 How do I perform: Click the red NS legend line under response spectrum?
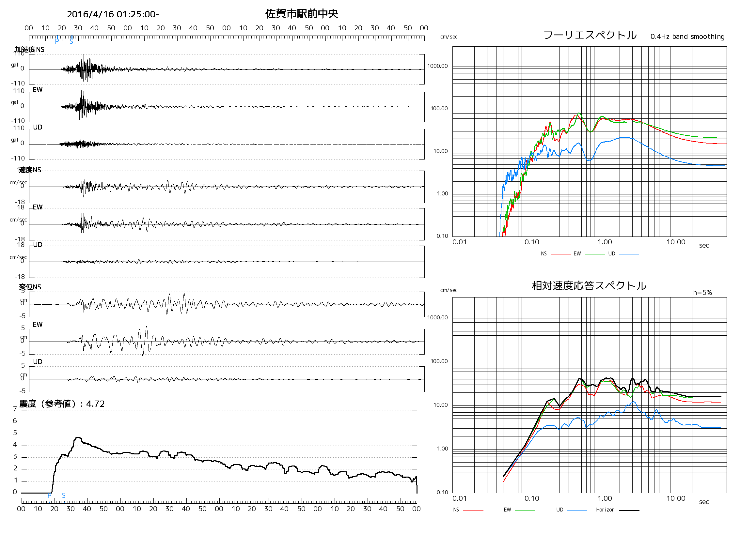(x=473, y=510)
